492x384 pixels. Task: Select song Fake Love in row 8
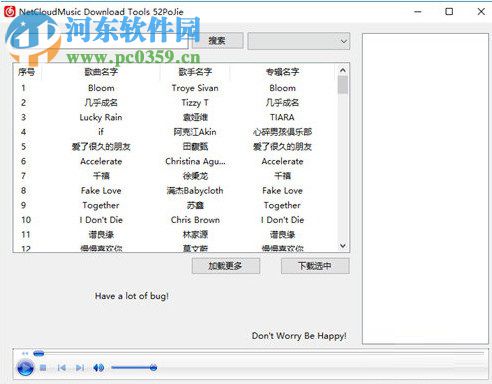(x=101, y=191)
